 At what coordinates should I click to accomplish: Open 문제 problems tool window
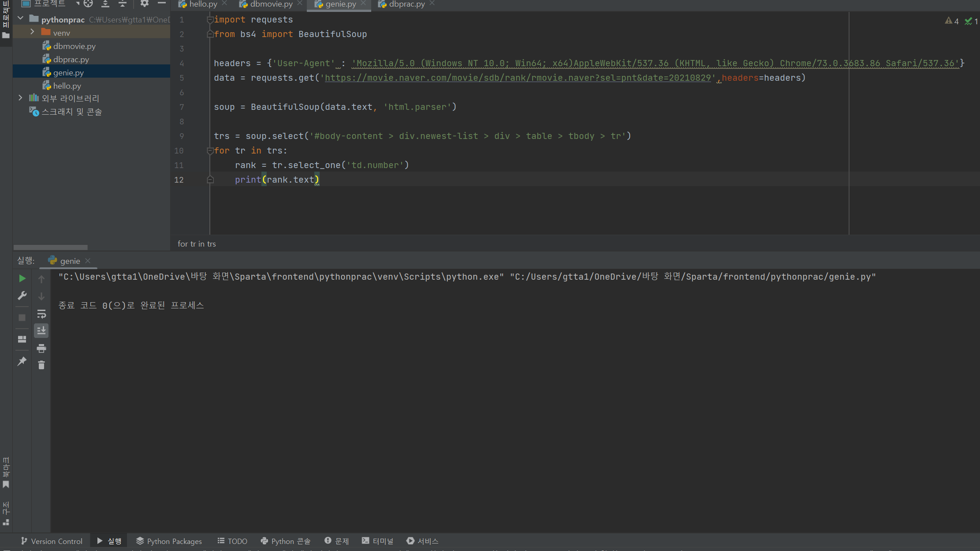pyautogui.click(x=337, y=541)
